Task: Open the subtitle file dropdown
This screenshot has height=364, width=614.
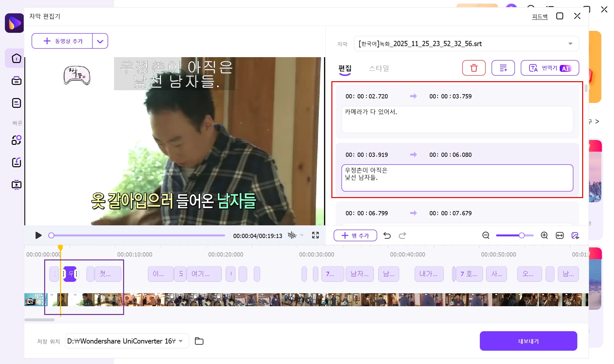Action: pos(570,44)
